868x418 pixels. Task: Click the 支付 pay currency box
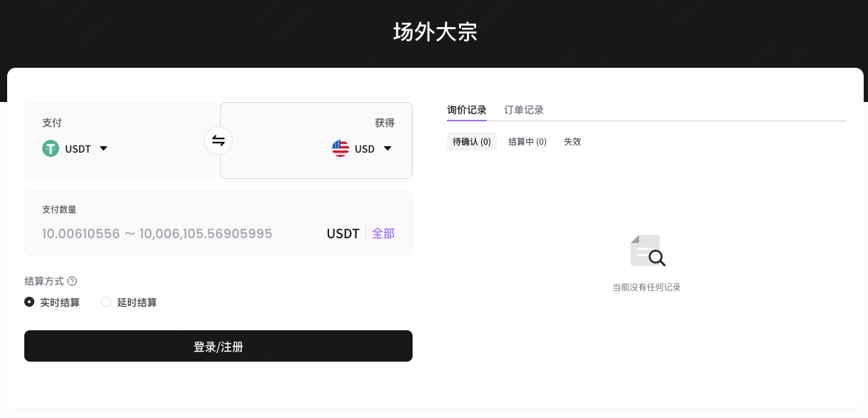click(x=121, y=141)
